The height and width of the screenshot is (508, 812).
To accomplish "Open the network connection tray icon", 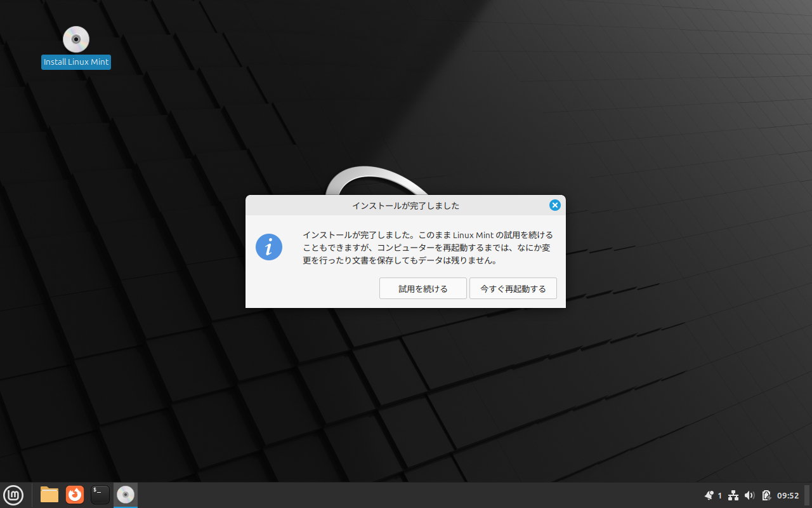I will point(733,495).
